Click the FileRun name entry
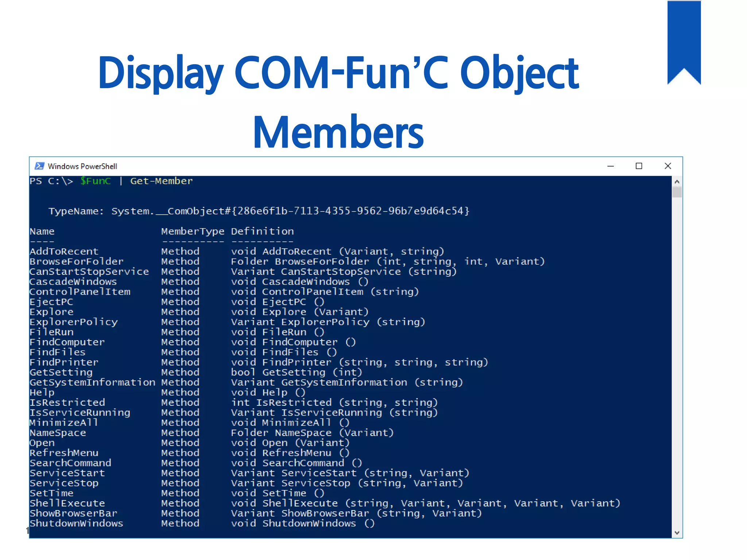This screenshot has width=747, height=560. [x=51, y=332]
